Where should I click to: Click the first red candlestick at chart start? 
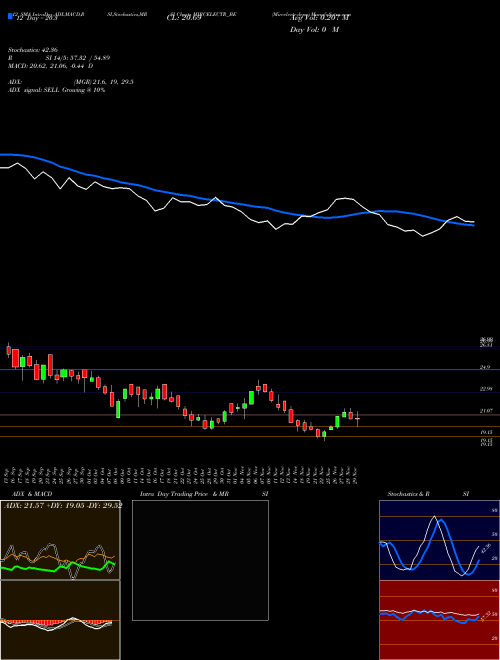(8, 349)
